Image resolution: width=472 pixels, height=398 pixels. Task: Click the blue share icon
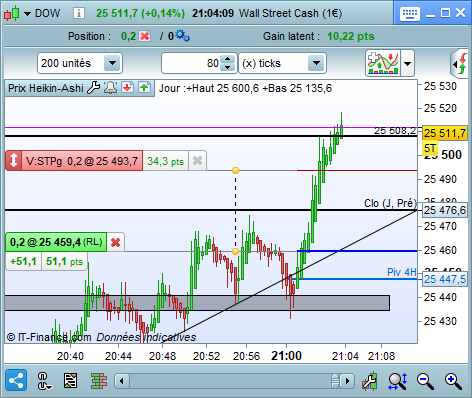16,380
